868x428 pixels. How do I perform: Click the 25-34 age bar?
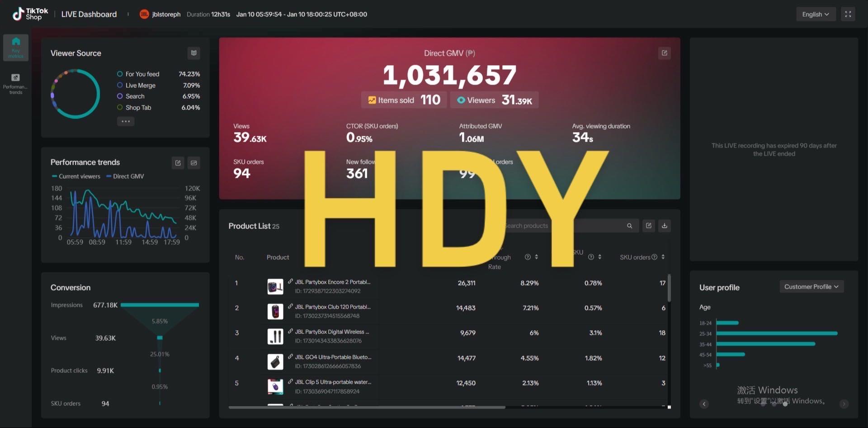click(x=777, y=333)
